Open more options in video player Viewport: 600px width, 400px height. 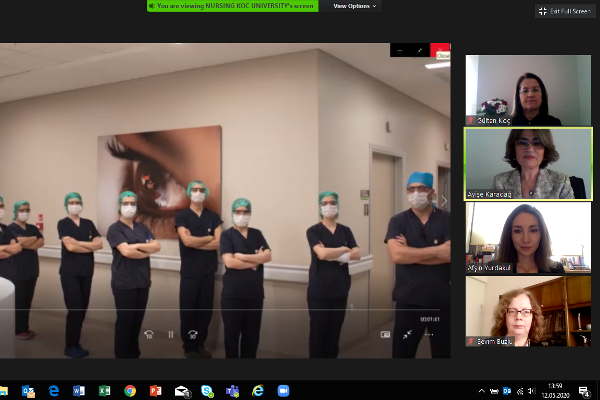pos(430,335)
